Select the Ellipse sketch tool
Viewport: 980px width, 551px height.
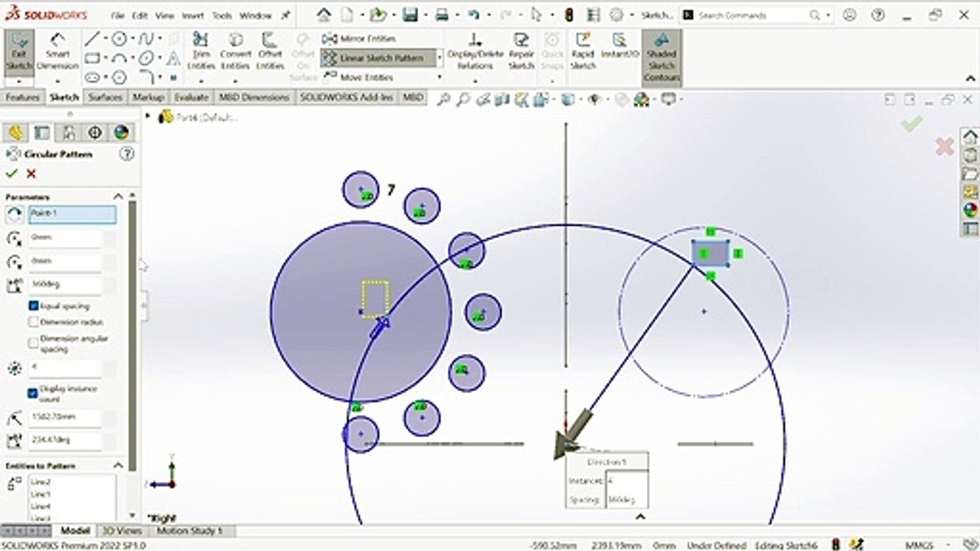(x=146, y=58)
